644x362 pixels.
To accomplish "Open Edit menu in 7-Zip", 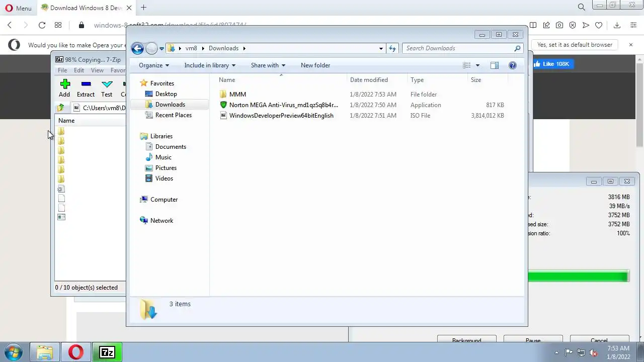I will (x=79, y=70).
